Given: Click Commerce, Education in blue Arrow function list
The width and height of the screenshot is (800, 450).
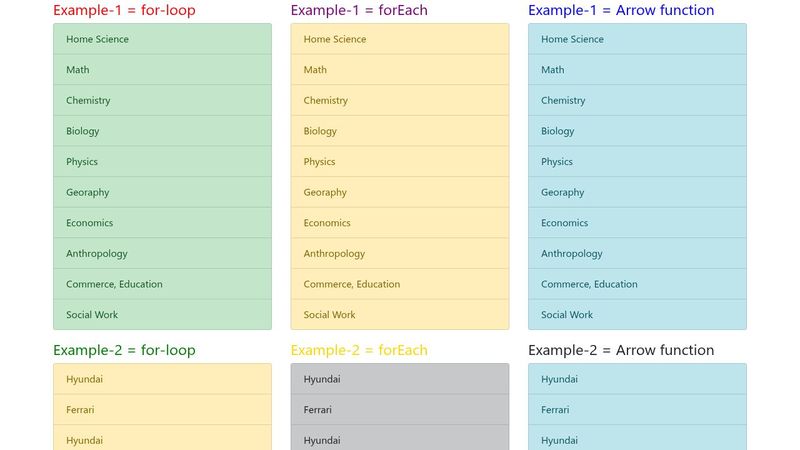Looking at the screenshot, I should (589, 285).
